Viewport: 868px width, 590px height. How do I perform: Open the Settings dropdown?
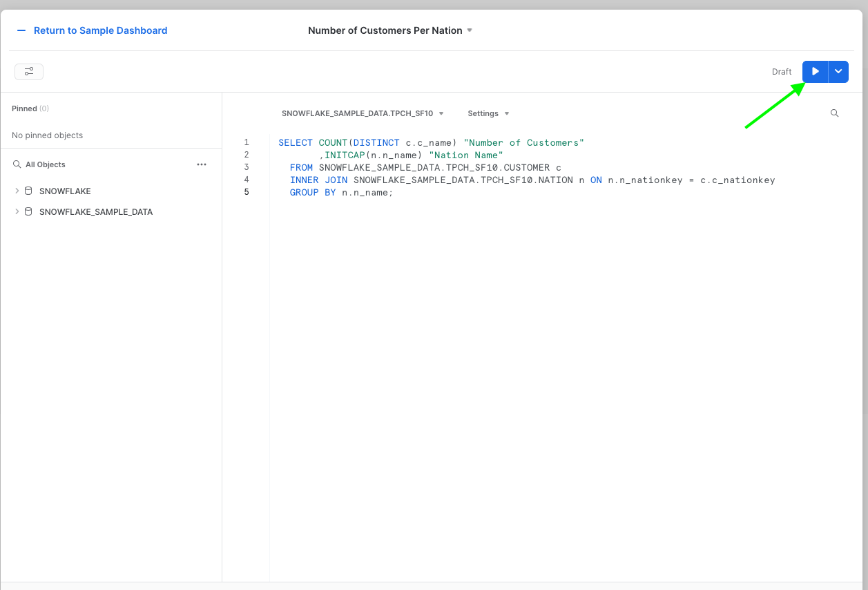click(x=488, y=113)
